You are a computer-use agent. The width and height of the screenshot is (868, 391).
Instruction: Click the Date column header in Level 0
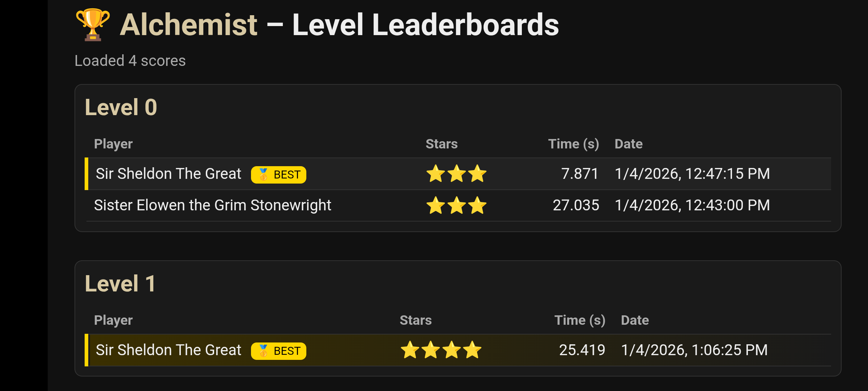[629, 144]
